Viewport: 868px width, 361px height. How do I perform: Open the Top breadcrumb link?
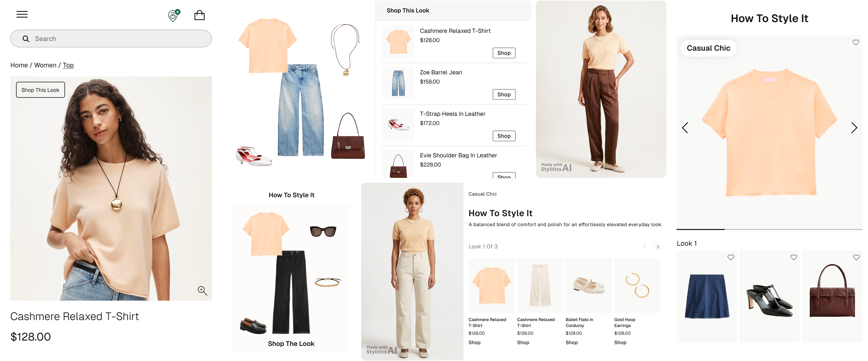click(x=68, y=65)
